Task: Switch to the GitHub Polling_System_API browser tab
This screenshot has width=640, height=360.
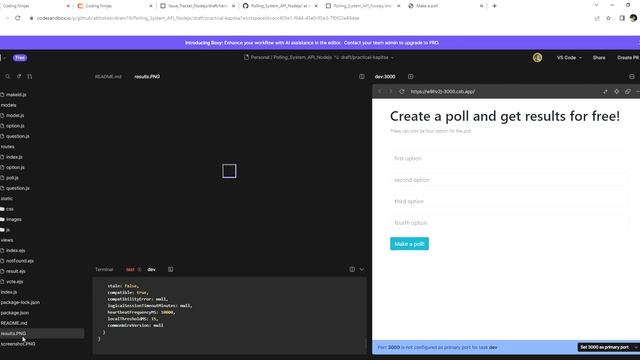Action: [x=280, y=6]
